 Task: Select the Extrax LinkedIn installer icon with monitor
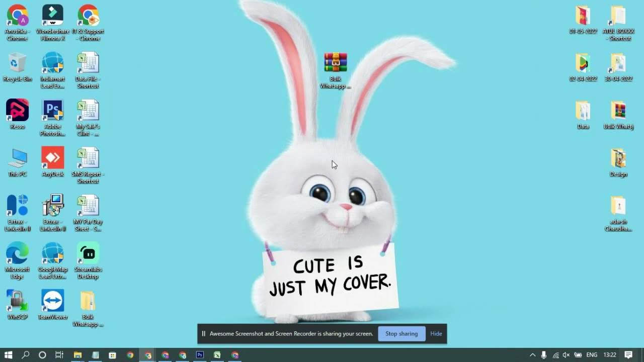pos(53,213)
